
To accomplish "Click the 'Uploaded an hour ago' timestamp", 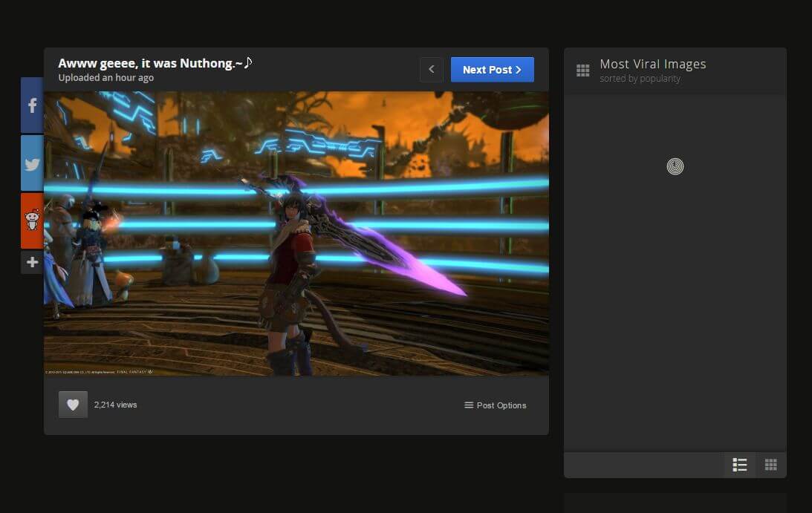I will (x=105, y=78).
